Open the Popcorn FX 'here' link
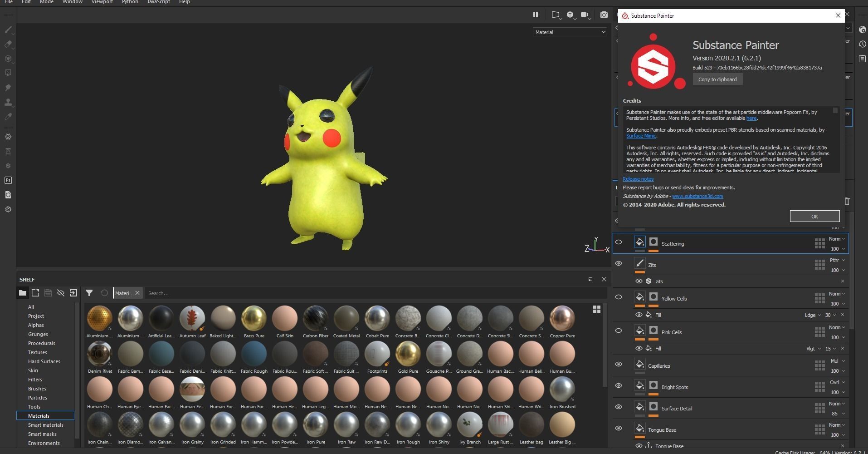 click(751, 118)
